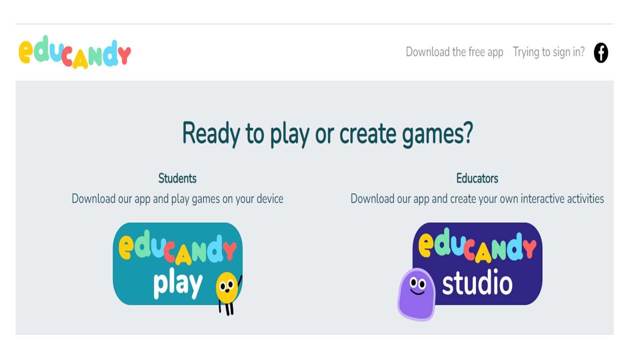Click the educandy wordmark inside play badge
Image resolution: width=644 pixels, height=362 pixels.
[177, 248]
